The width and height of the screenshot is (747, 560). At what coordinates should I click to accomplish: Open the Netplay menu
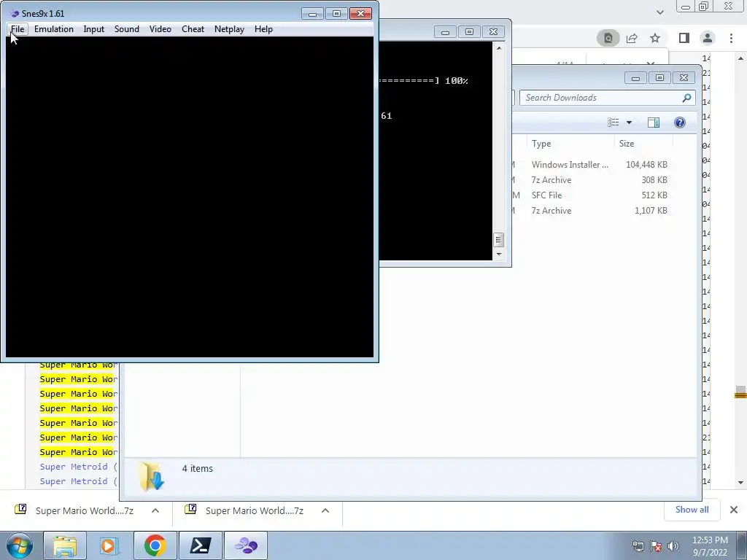(229, 29)
